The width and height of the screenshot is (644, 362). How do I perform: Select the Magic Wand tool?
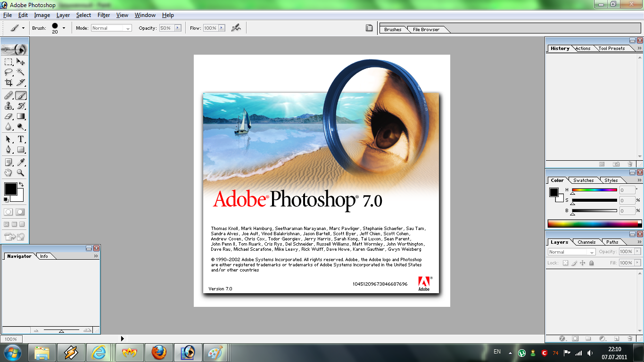tap(21, 72)
